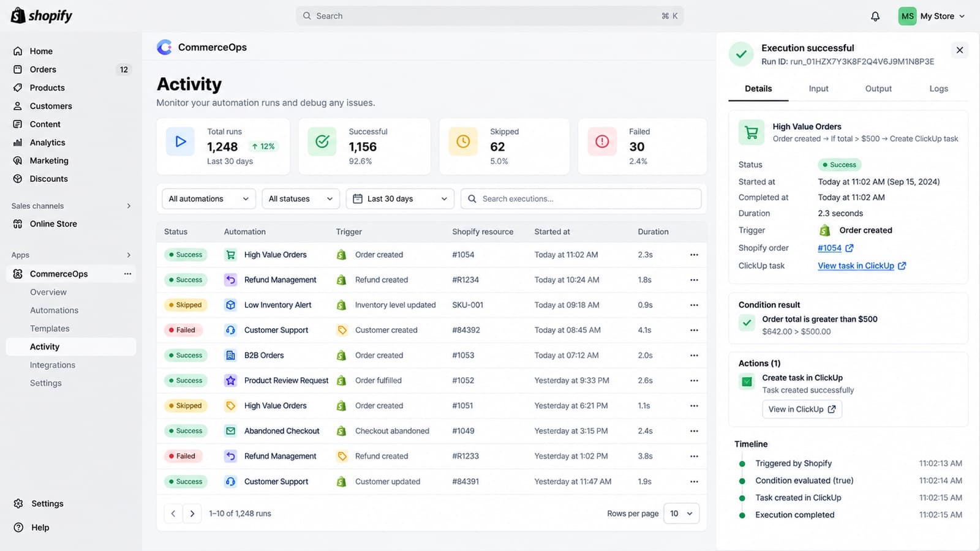Open the notifications bell

tap(875, 17)
